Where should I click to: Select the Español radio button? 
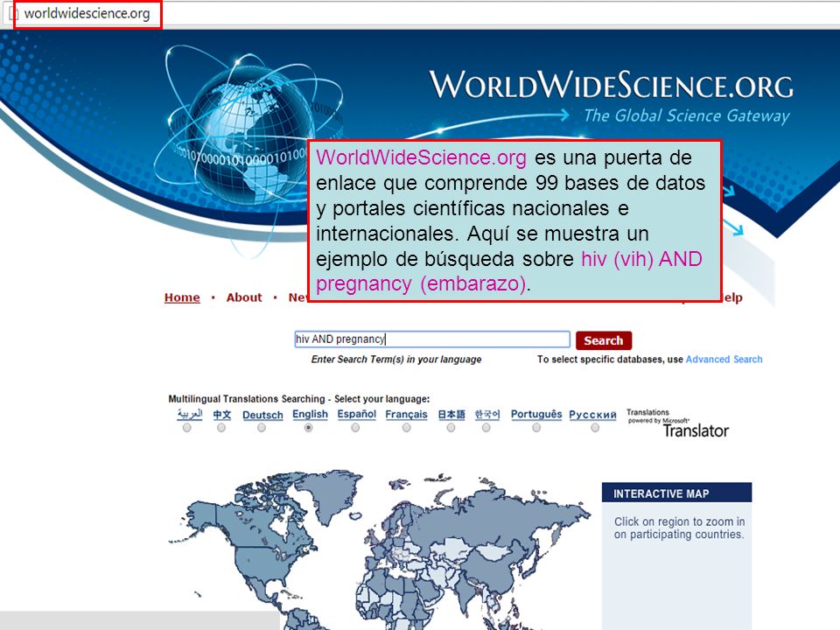click(355, 428)
